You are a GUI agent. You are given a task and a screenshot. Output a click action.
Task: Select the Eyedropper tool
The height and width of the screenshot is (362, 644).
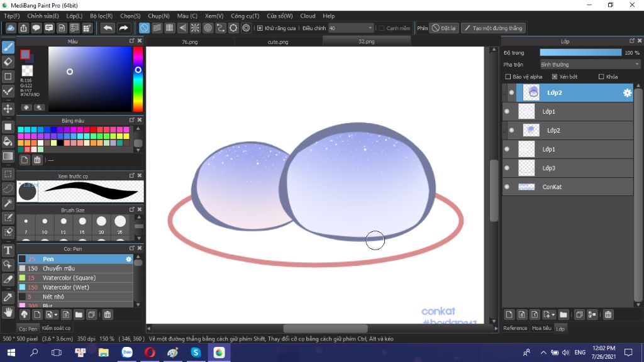[x=8, y=297]
